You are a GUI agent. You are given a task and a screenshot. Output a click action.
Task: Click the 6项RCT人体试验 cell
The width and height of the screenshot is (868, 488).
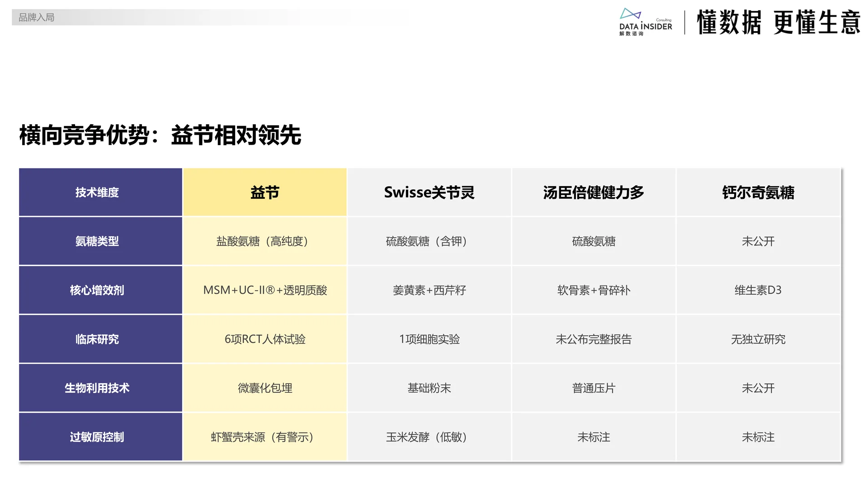tap(264, 339)
